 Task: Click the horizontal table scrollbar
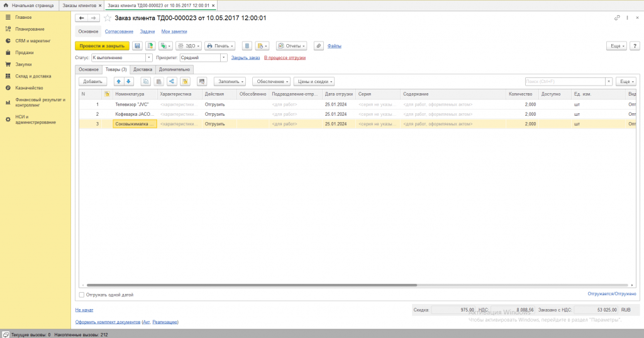(252, 285)
